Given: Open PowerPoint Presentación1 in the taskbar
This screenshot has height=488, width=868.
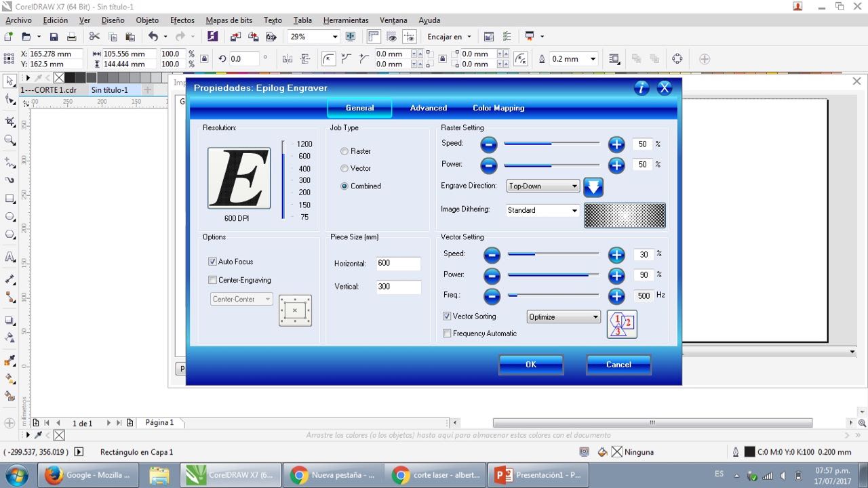Looking at the screenshot, I should [537, 475].
